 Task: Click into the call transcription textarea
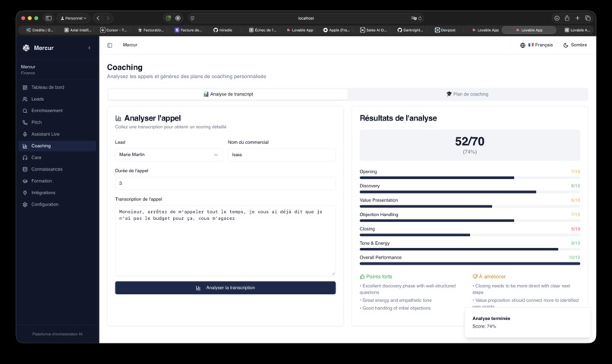point(226,240)
